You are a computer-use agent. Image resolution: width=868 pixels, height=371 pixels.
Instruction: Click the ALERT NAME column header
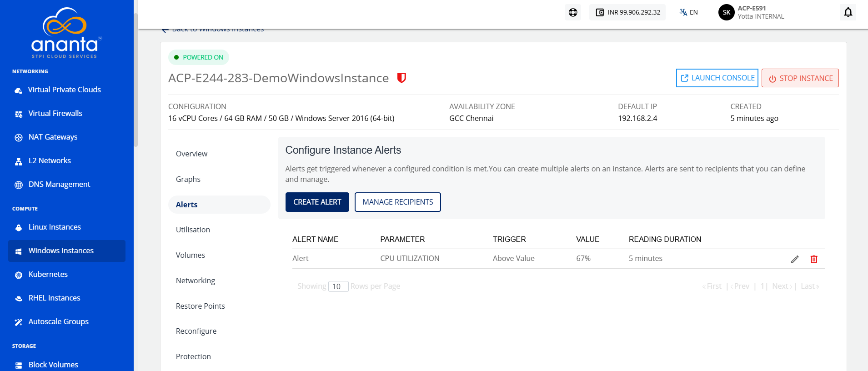(x=315, y=240)
